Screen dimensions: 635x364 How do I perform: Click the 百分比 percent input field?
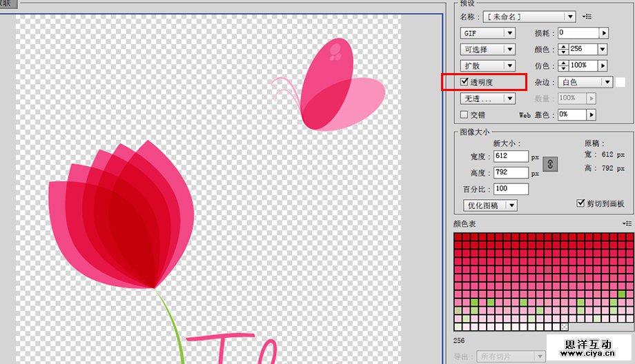click(511, 189)
